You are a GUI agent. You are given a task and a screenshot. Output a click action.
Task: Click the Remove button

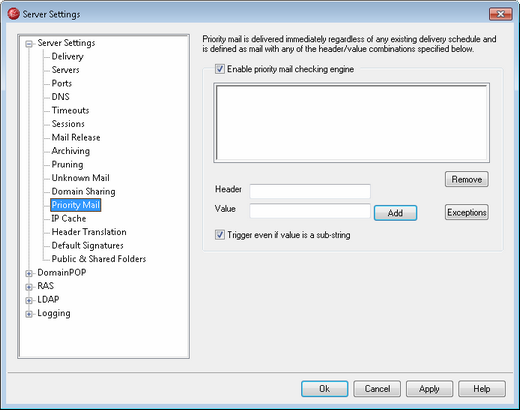click(467, 179)
